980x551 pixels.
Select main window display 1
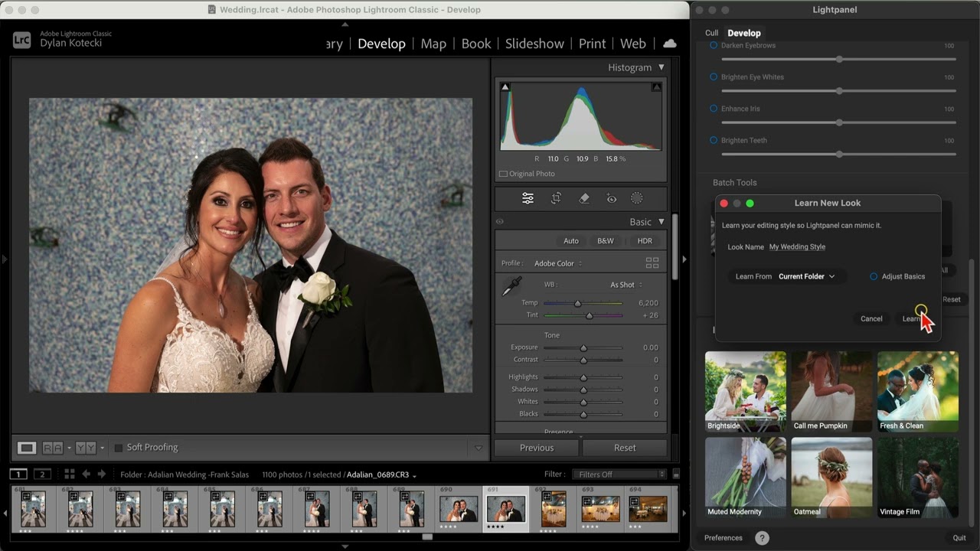18,474
